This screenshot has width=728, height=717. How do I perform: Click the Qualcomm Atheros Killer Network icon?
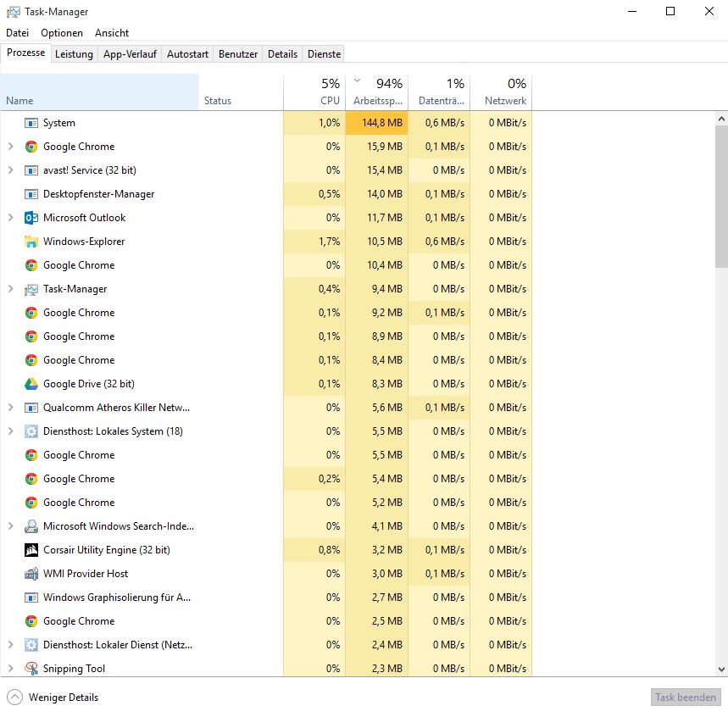coord(31,408)
